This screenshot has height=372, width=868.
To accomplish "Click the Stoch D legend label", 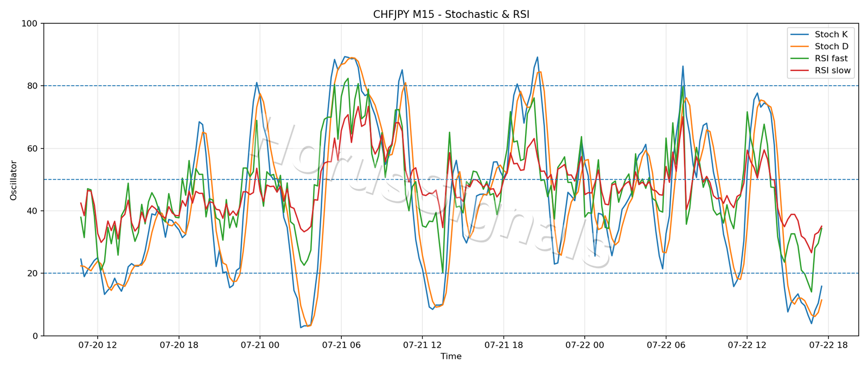I will pos(832,47).
